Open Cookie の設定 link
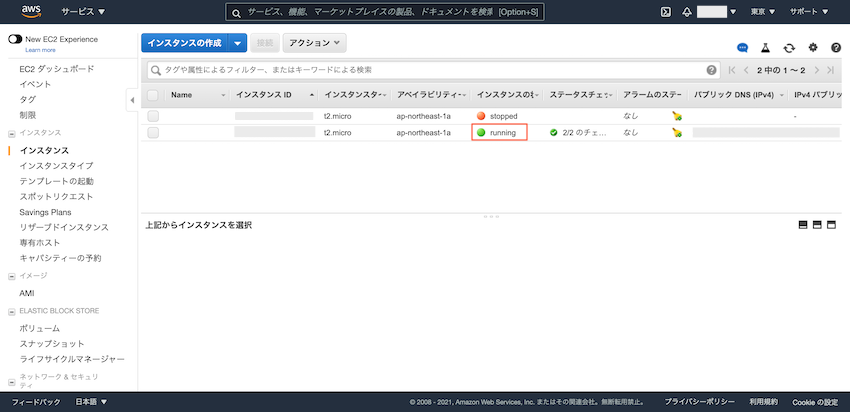850x412 pixels. (815, 402)
